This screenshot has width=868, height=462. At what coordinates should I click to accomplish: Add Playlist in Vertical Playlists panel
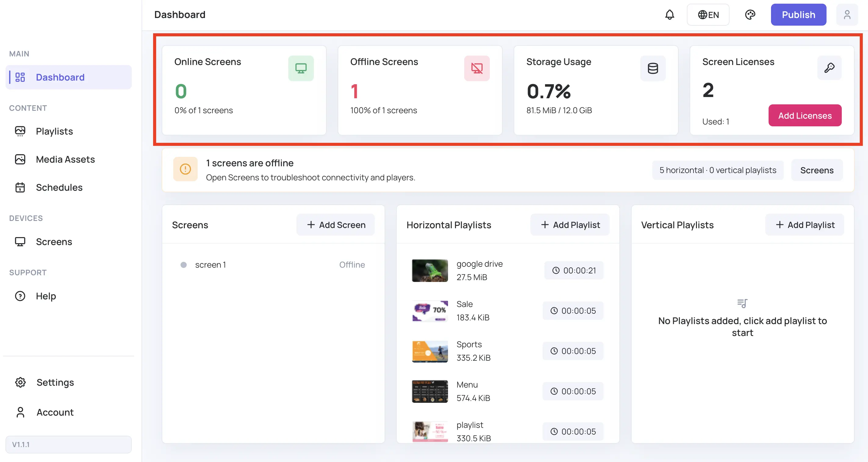pyautogui.click(x=804, y=225)
